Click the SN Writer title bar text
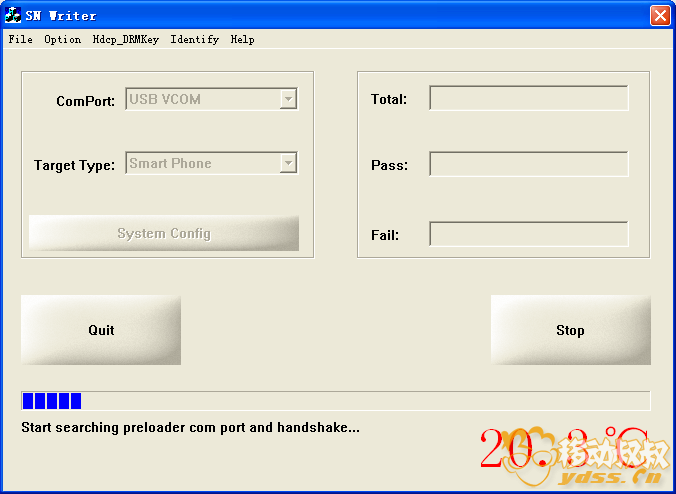 61,15
